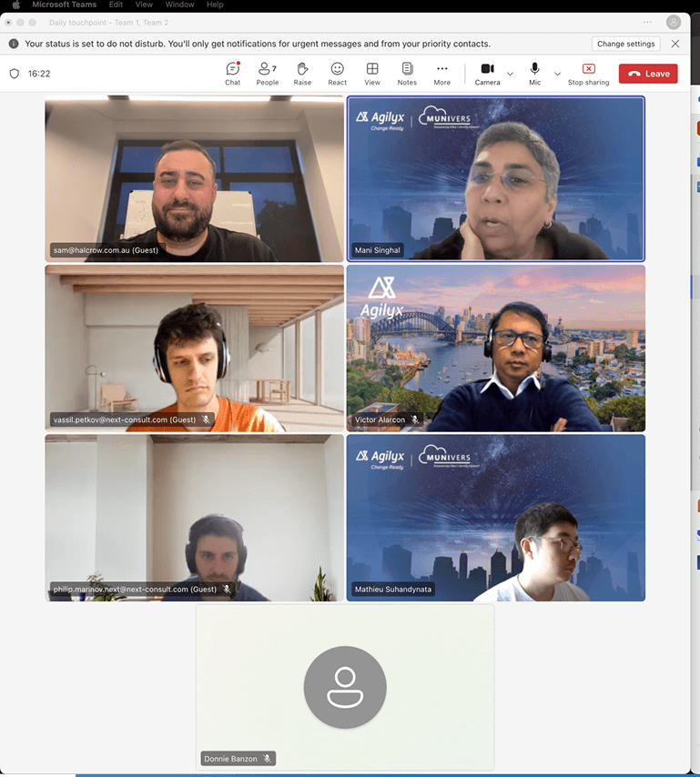Click the Mathieu Suhandynata name label
This screenshot has width=700, height=777.
393,590
